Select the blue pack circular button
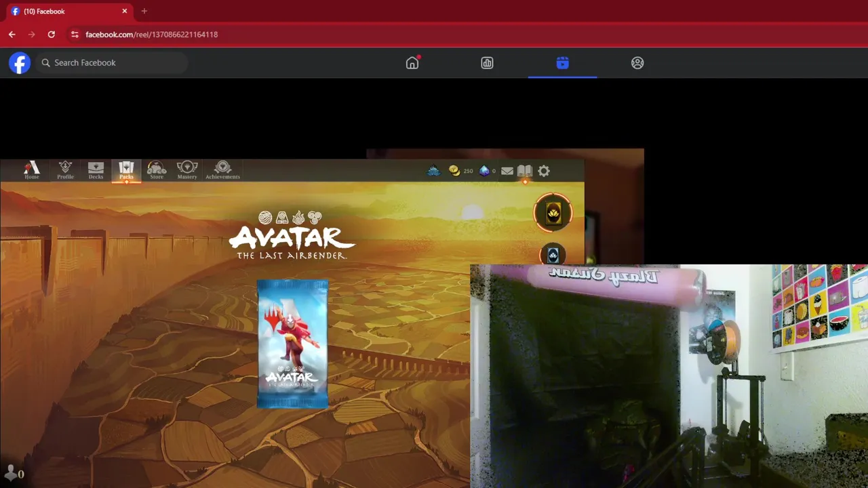Screen dimensions: 868x488 [x=553, y=255]
